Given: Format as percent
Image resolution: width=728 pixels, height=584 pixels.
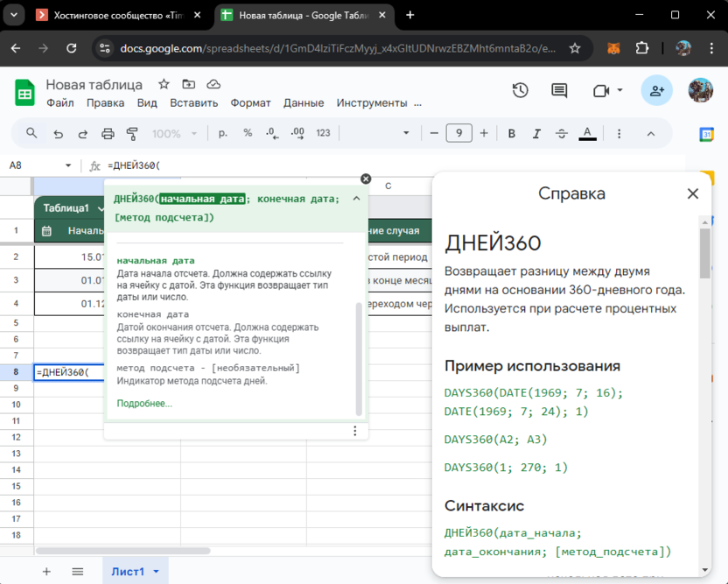Looking at the screenshot, I should 248,133.
